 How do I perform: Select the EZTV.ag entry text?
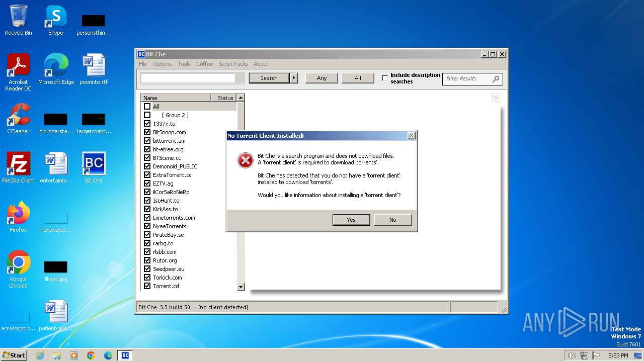pos(163,184)
